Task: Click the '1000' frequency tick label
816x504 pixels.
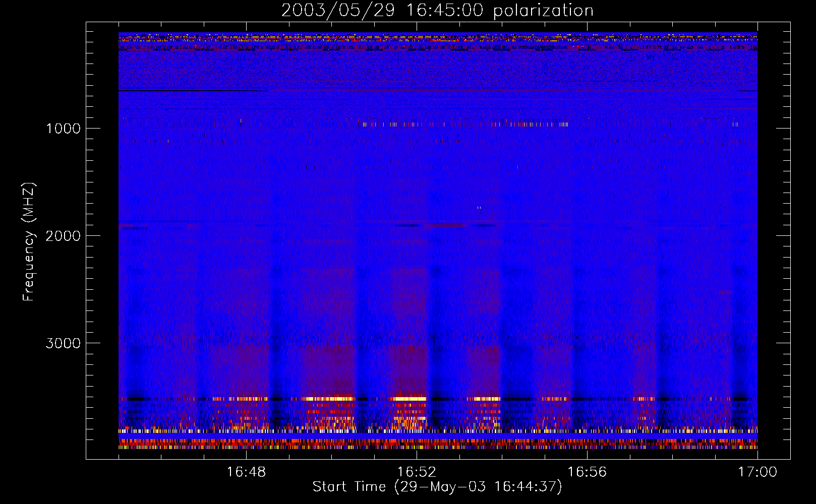Action: pyautogui.click(x=64, y=129)
